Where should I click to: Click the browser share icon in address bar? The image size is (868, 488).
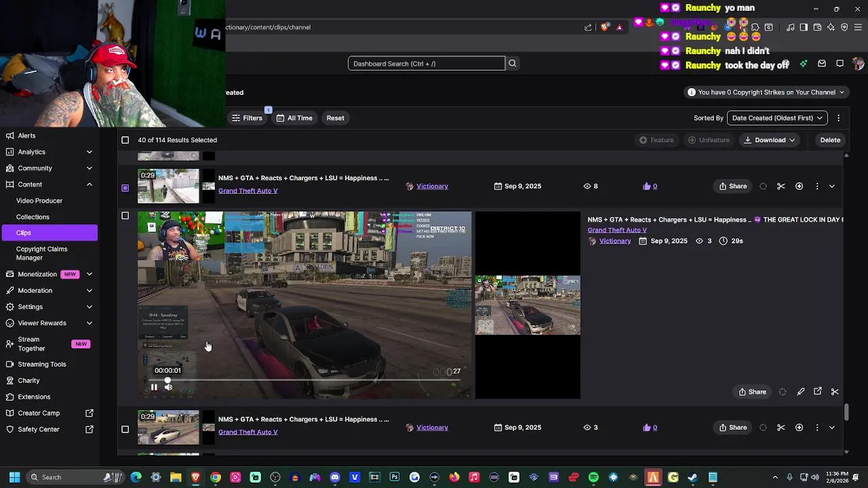588,27
